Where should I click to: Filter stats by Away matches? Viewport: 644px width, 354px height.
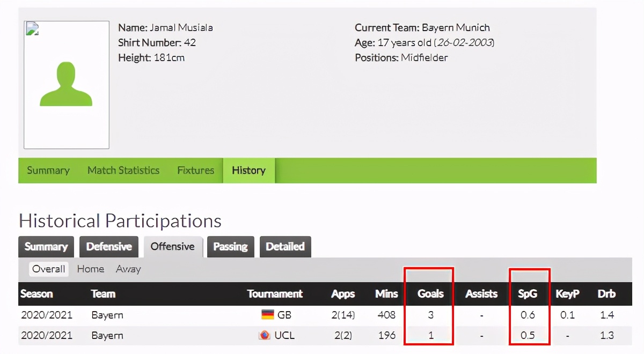click(128, 269)
